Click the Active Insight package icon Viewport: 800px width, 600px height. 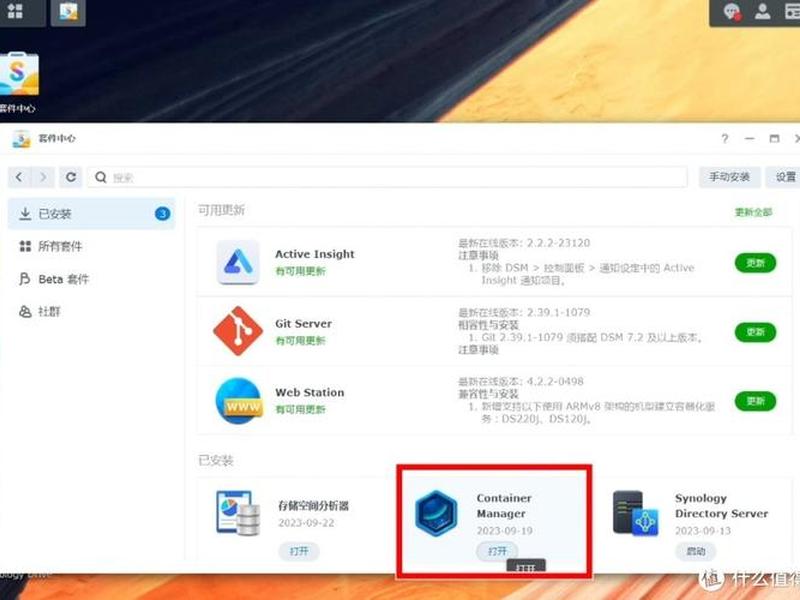pos(238,262)
